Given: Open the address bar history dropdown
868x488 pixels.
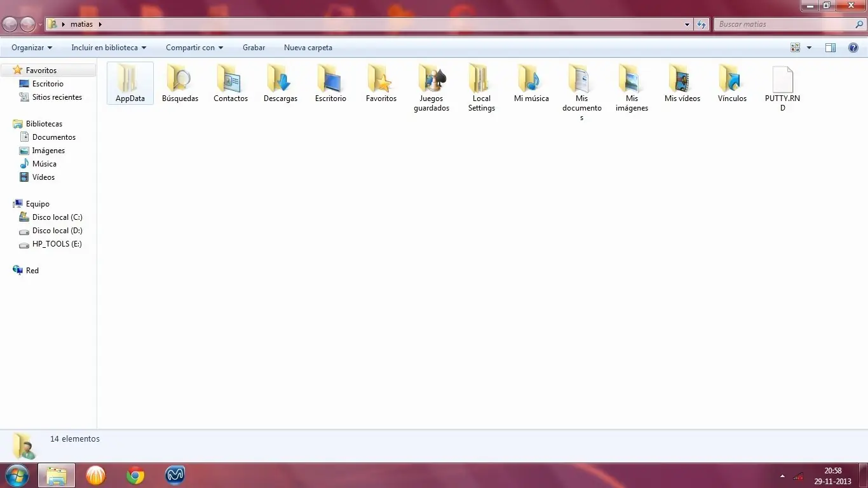Looking at the screenshot, I should [x=688, y=25].
